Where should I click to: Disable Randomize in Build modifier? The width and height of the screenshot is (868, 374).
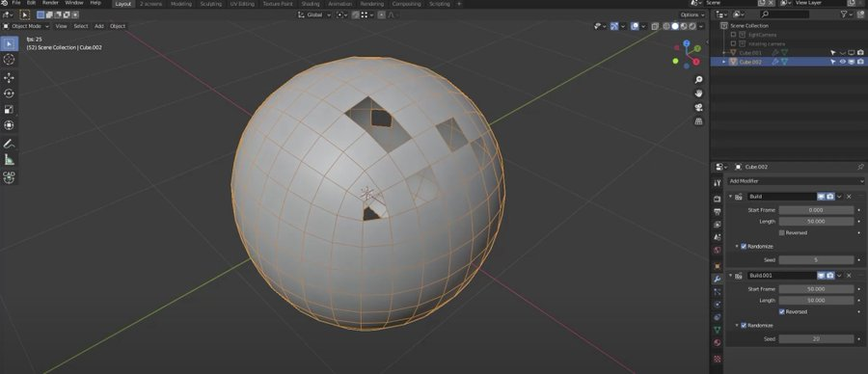click(x=744, y=246)
